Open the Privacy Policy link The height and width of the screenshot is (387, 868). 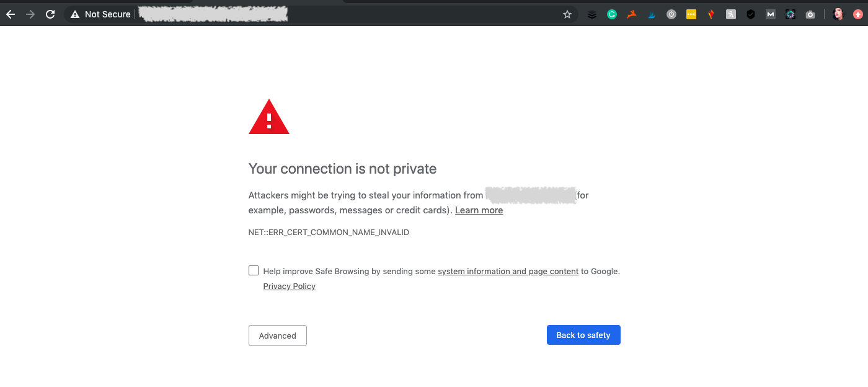[x=290, y=286]
